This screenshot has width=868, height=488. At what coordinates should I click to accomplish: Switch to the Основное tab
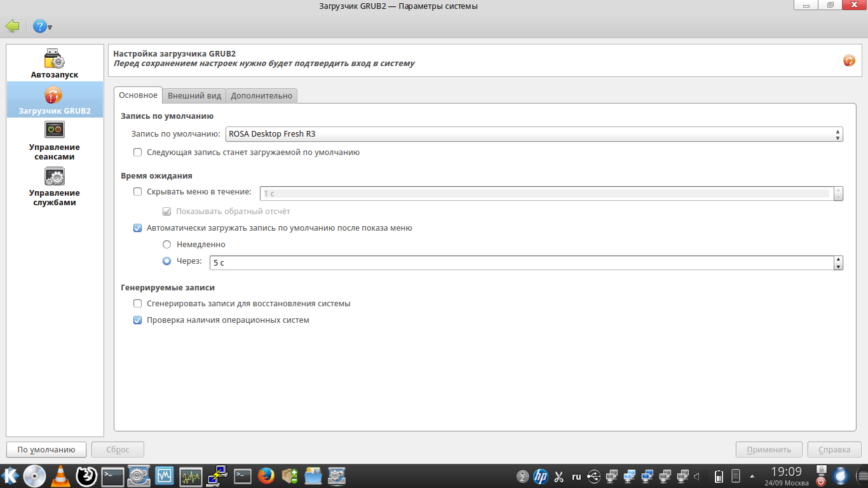pyautogui.click(x=138, y=95)
